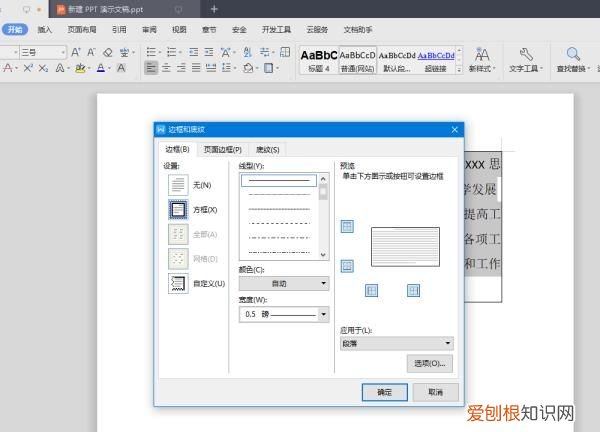This screenshot has width=600, height=432.
Task: Open the text tools wrench icon
Action: 526,54
